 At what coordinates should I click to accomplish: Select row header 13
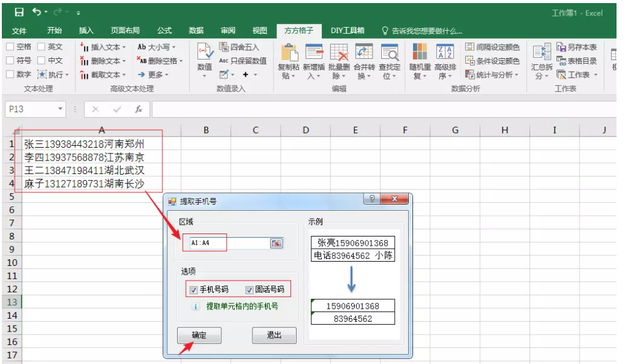[x=11, y=302]
